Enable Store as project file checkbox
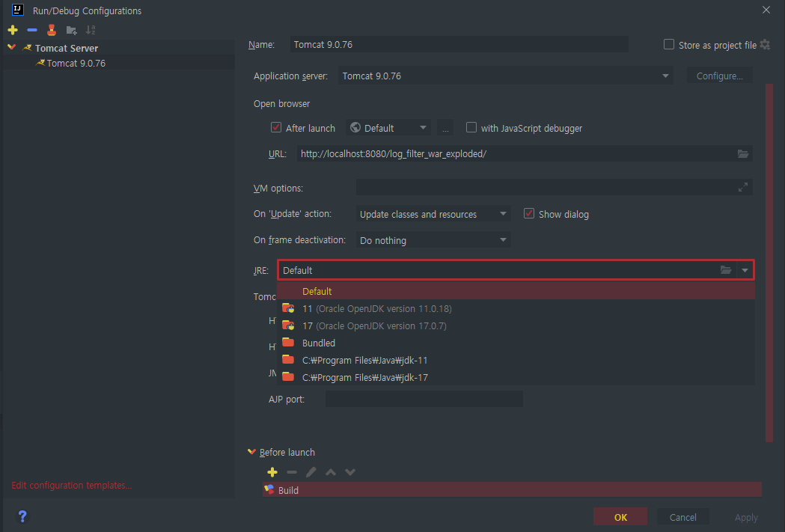 [669, 45]
